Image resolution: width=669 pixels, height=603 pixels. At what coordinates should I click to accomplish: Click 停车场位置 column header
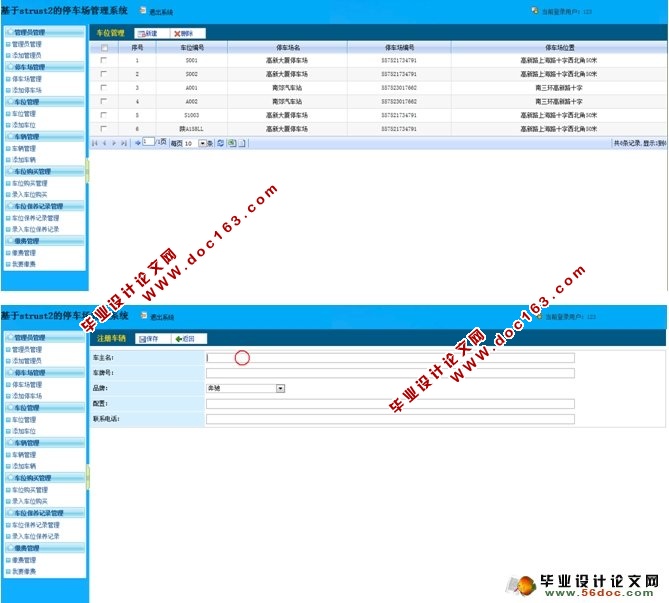pyautogui.click(x=559, y=48)
